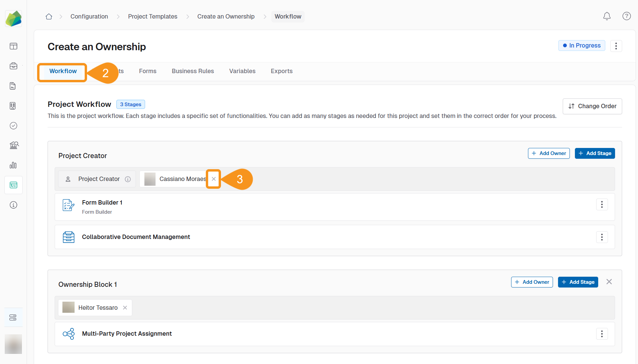Open the project three-dot menu near In Progress
The image size is (638, 364).
point(616,46)
